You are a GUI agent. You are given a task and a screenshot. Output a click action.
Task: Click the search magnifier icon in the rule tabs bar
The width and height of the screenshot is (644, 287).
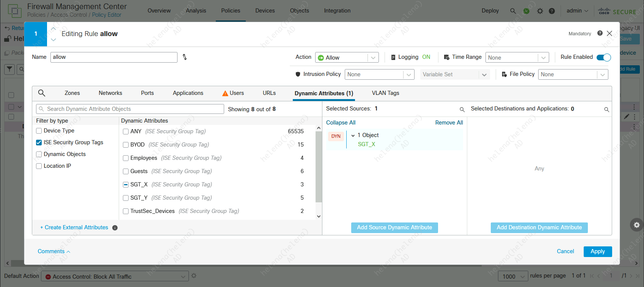pyautogui.click(x=42, y=93)
